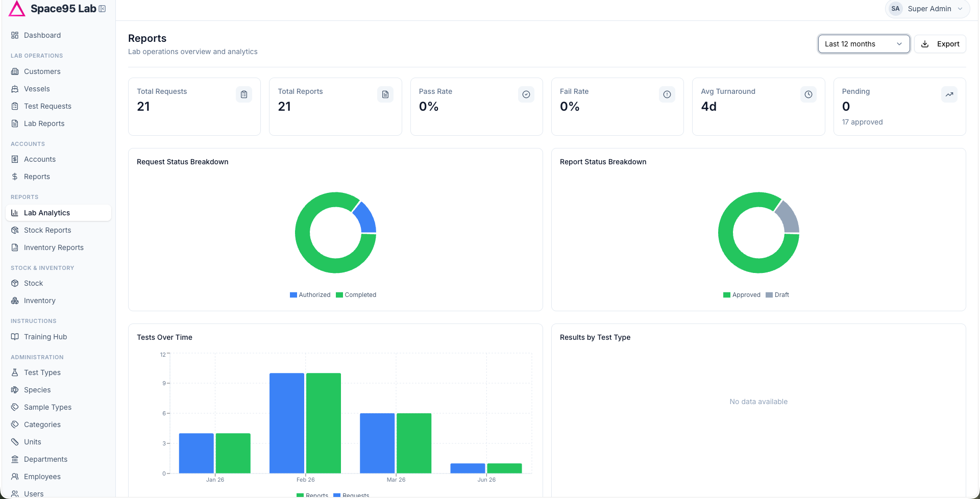This screenshot has height=499, width=980.
Task: Collapse the sidebar with the panel toggle icon
Action: pyautogui.click(x=102, y=9)
